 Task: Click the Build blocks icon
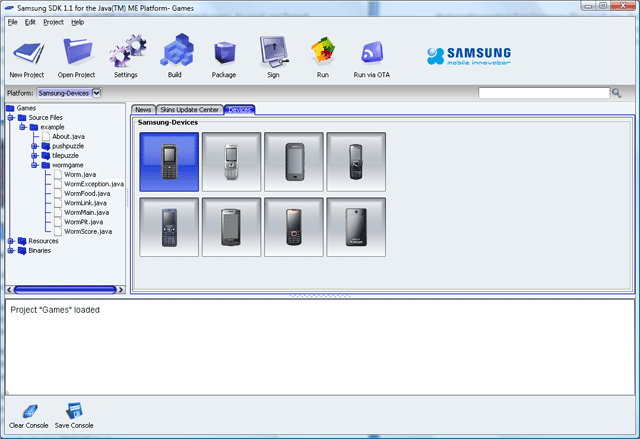[x=176, y=52]
